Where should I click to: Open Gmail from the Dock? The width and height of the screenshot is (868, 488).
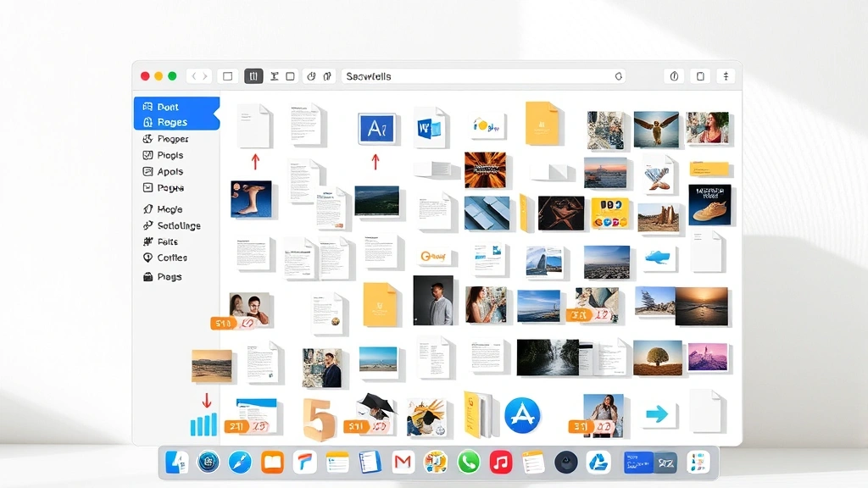402,462
